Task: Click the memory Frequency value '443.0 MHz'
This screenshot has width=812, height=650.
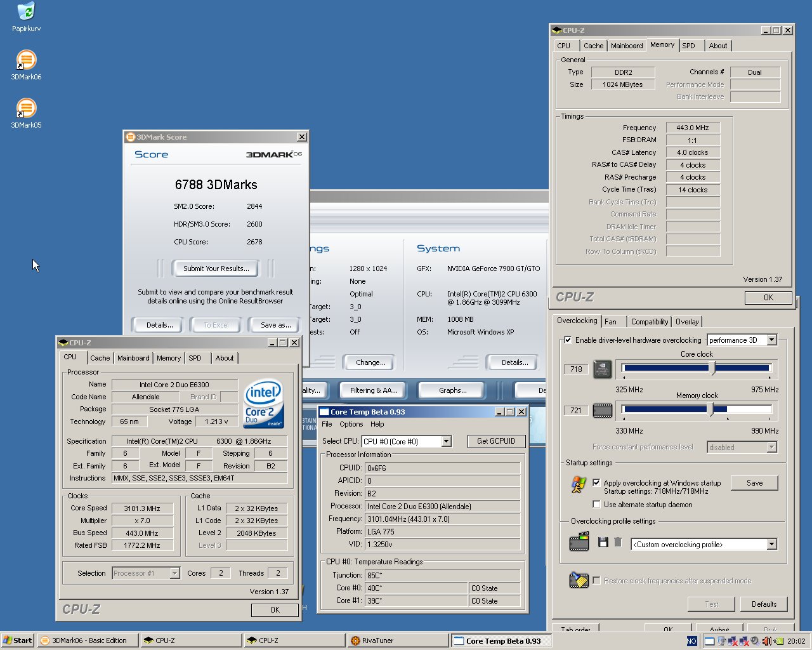Action: click(693, 128)
